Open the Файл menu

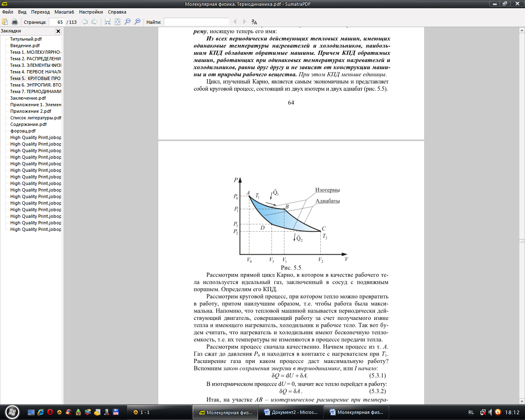[x=8, y=12]
